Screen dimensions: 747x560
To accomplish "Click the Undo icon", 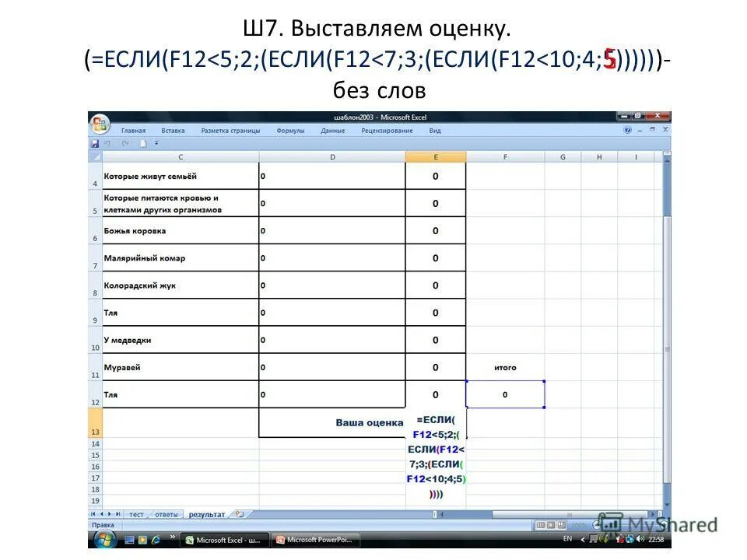I will coord(107,143).
